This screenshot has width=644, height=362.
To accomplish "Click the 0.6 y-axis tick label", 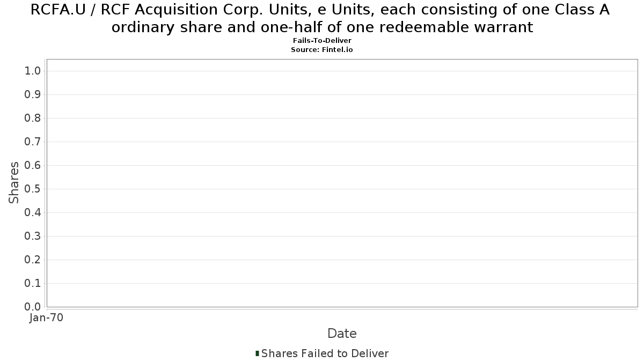I will click(33, 165).
